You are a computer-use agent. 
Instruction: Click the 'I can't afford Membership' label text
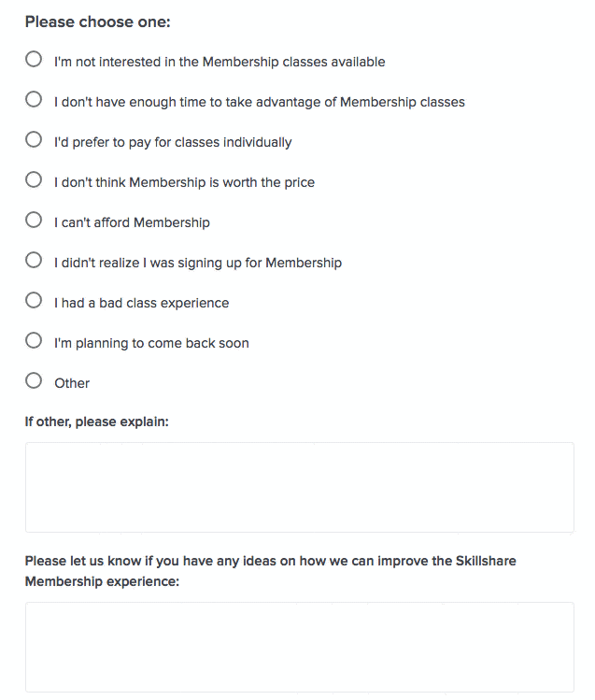[x=132, y=222]
